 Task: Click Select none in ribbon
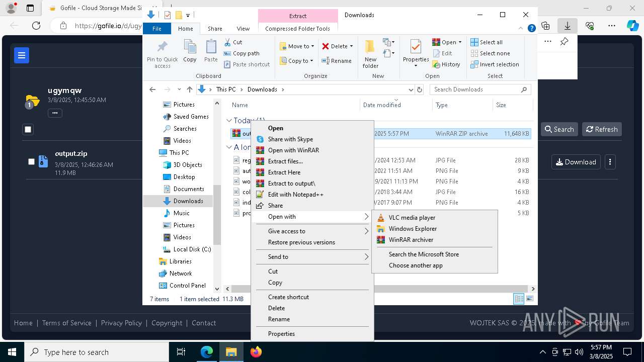490,53
